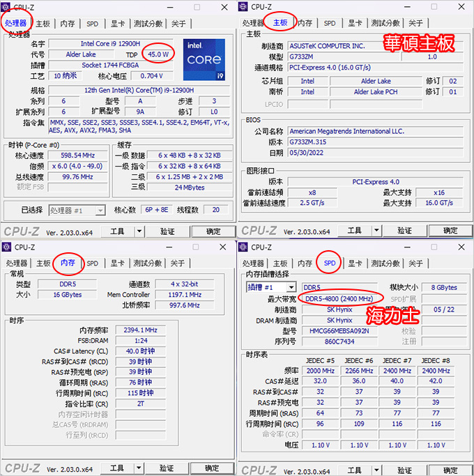Select 内存 tab in the SPD window
The height and width of the screenshot is (476, 474).
pos(305,263)
